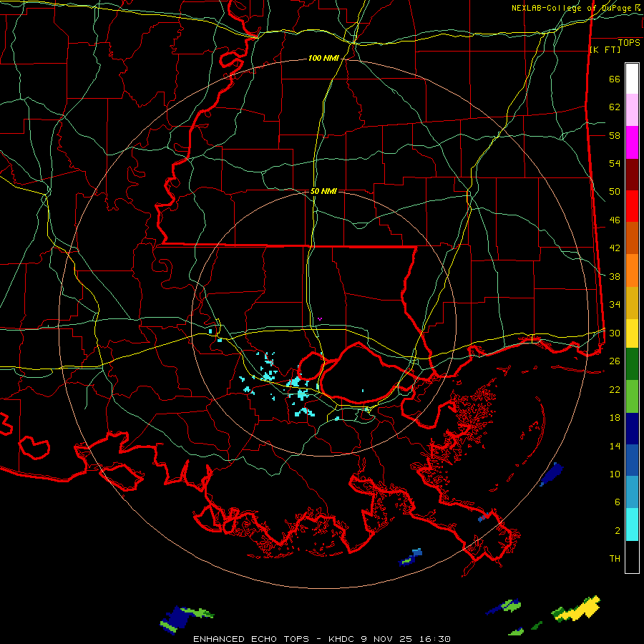Click the 38 legend value

tap(615, 276)
